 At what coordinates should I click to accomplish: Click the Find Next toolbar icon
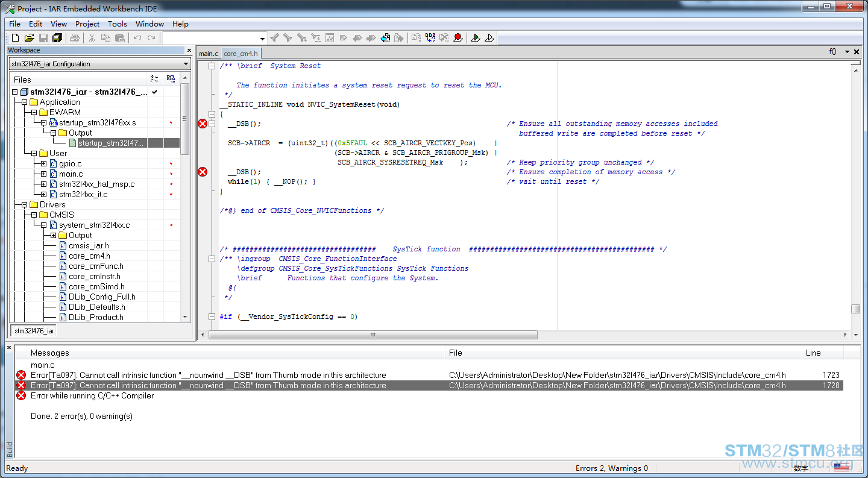point(288,38)
